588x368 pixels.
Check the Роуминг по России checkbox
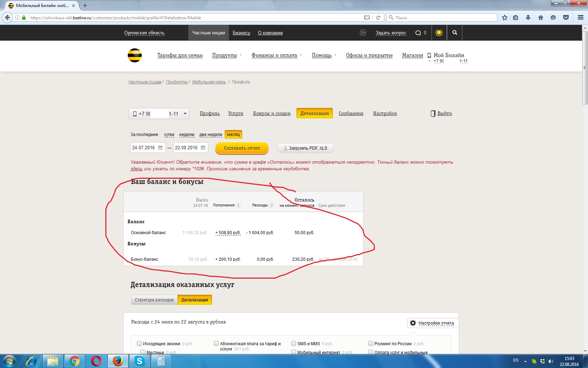click(371, 343)
